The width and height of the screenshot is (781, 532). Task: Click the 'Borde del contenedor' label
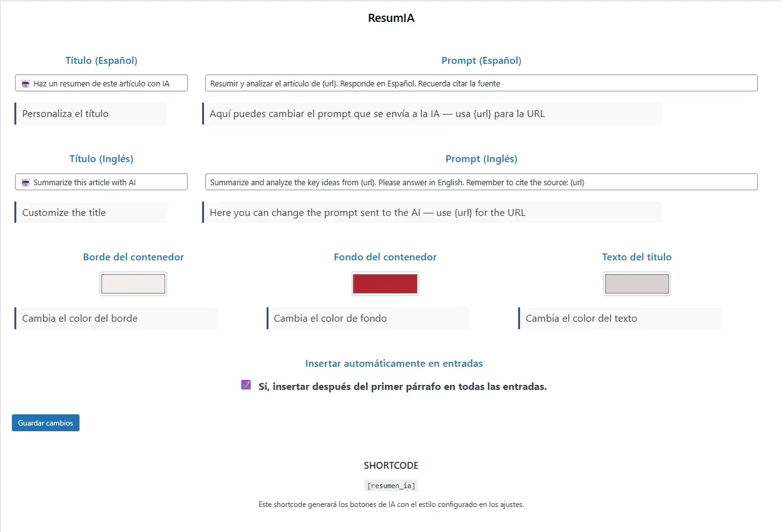pos(133,257)
